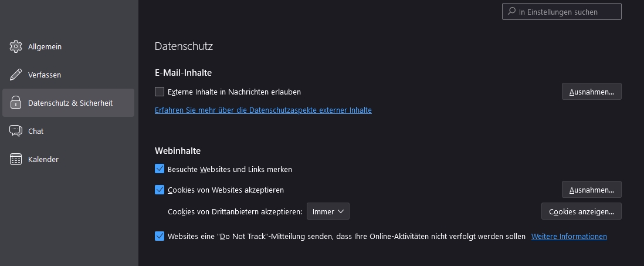Click the pencil icon for Verfassen
The image size is (644, 266).
tap(16, 75)
